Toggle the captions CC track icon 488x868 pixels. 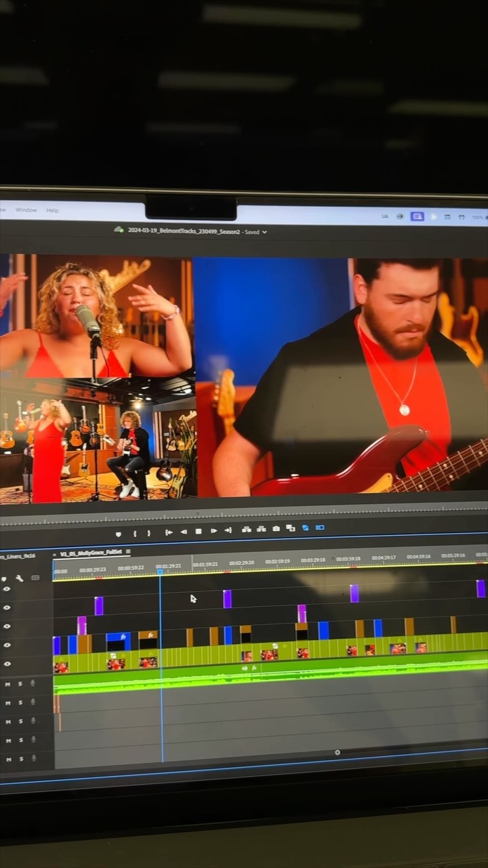35,578
